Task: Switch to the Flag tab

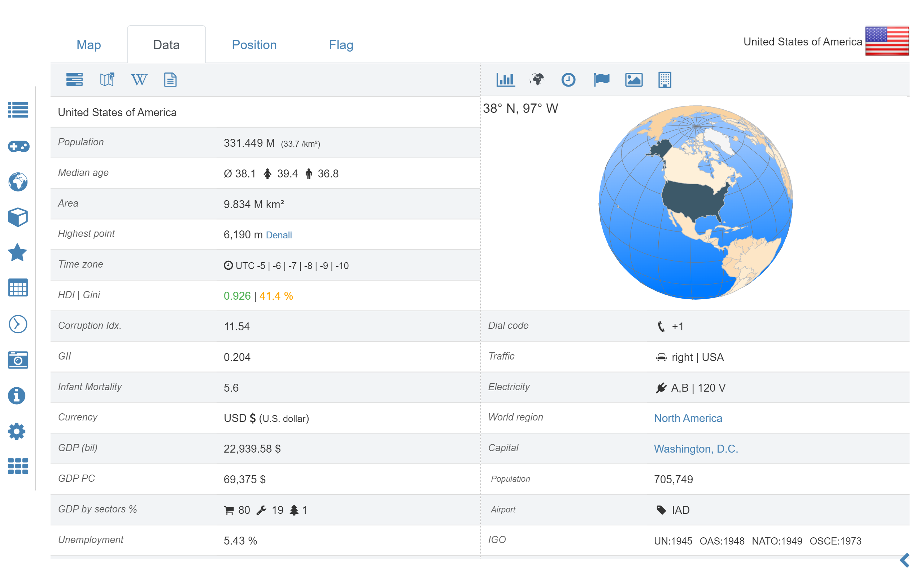Action: tap(341, 45)
